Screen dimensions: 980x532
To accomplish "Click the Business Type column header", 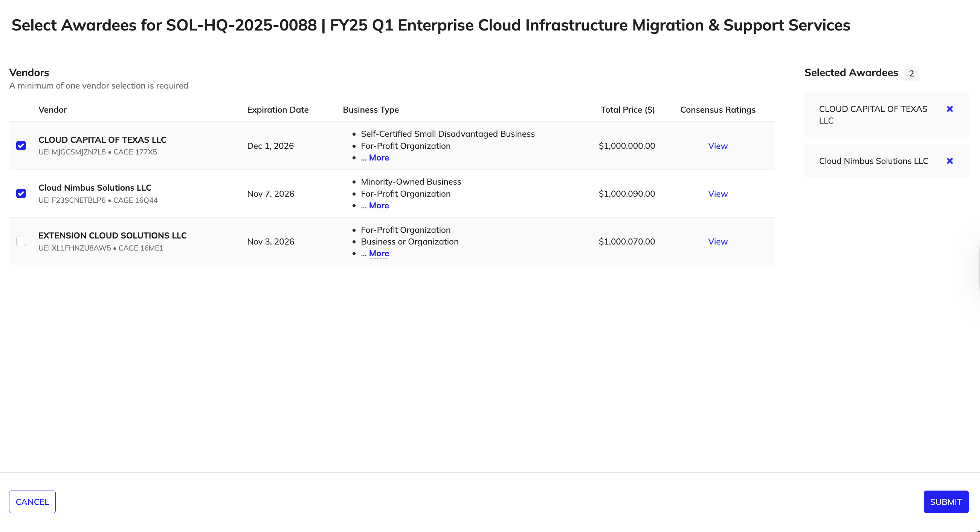I will [371, 110].
